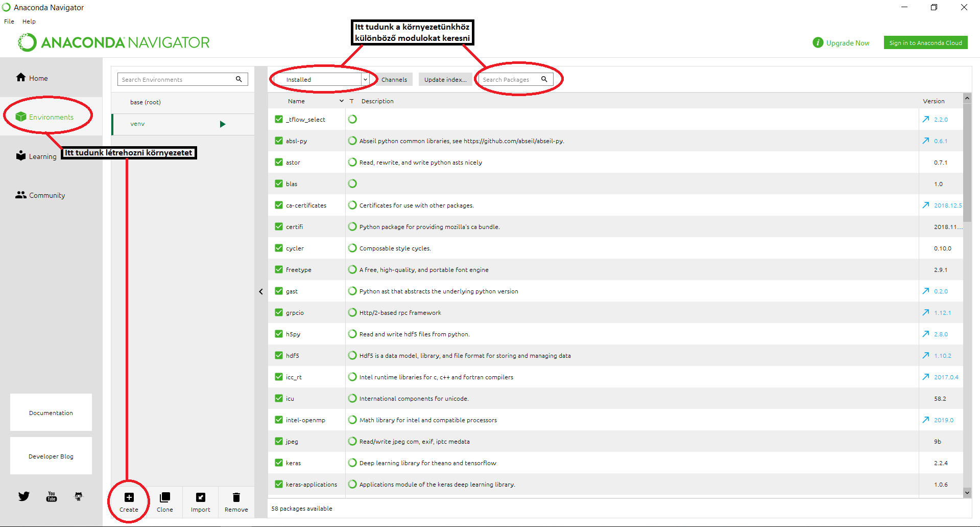The image size is (980, 527).
Task: Toggle the keras package checkbox
Action: tap(279, 463)
